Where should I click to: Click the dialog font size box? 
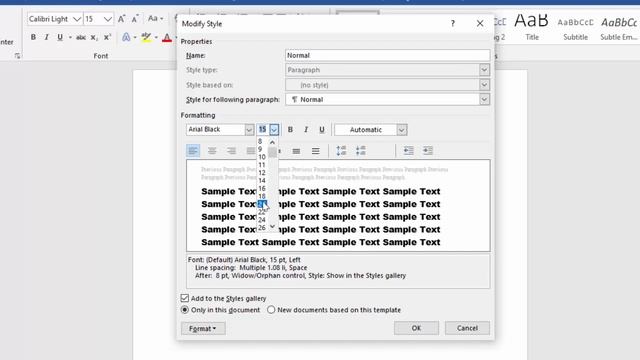[262, 130]
